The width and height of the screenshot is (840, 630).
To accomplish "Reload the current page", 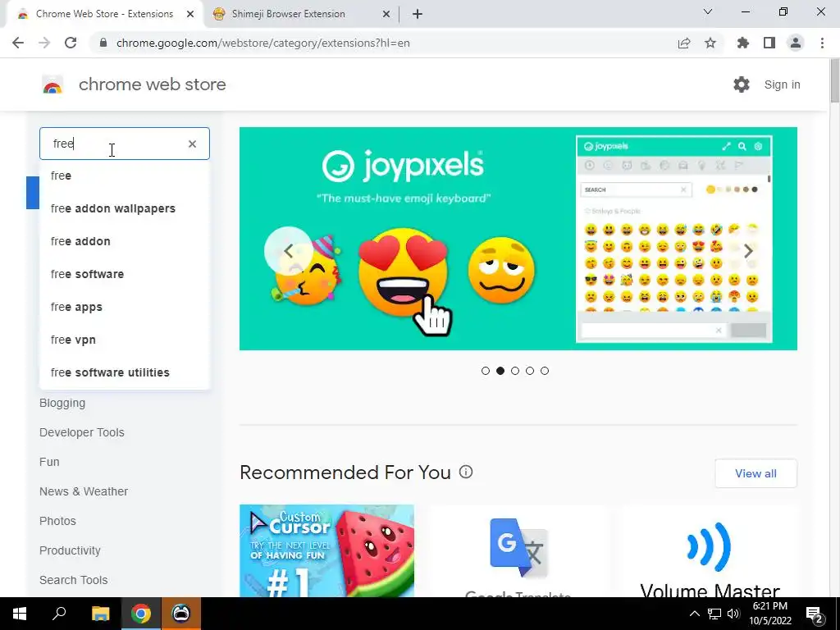I will point(71,43).
